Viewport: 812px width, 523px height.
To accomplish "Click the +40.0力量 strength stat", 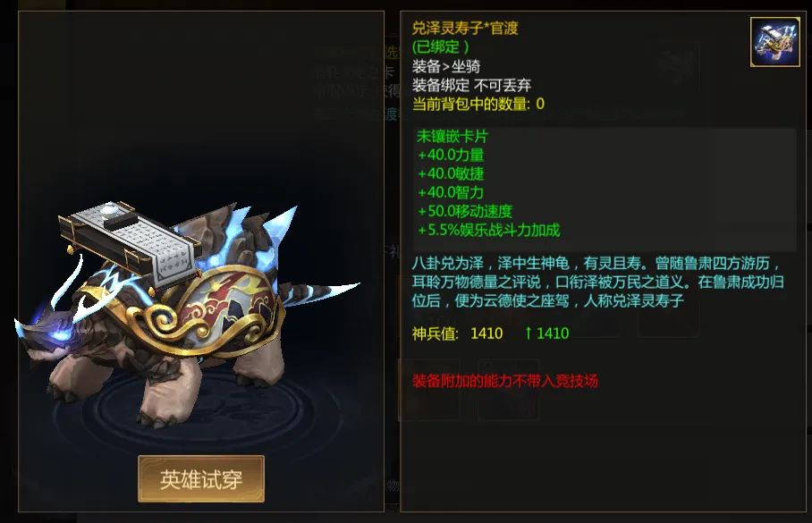I will tap(451, 155).
